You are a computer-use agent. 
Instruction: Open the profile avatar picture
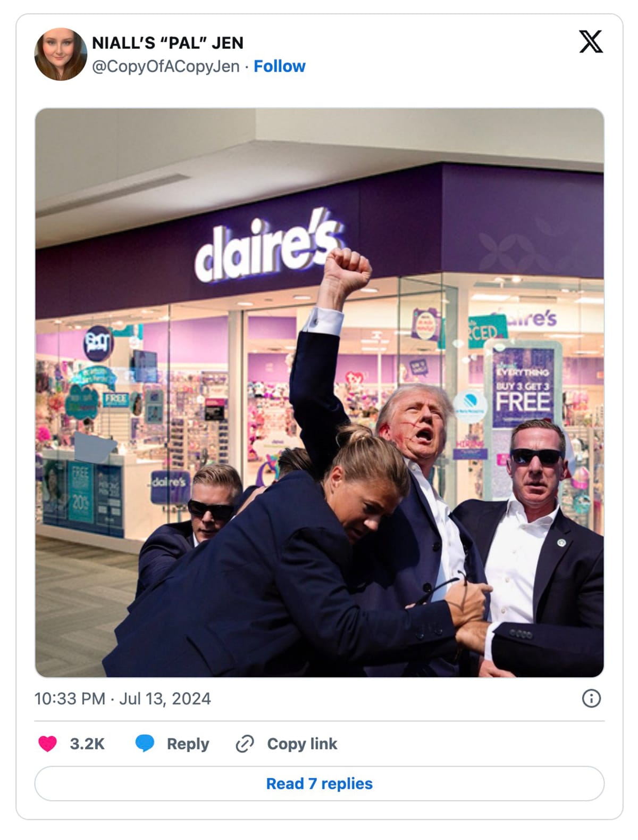click(61, 54)
